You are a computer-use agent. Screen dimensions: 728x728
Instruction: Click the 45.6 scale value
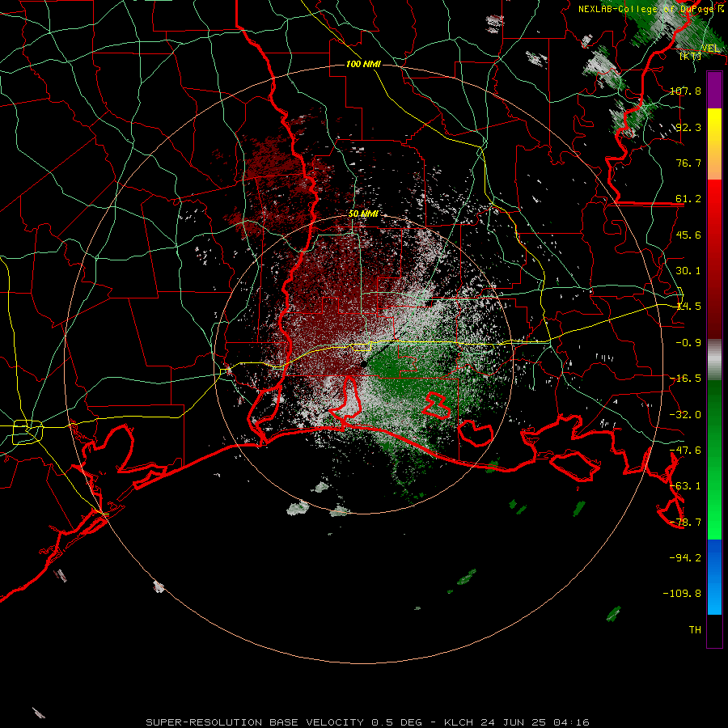tap(688, 235)
